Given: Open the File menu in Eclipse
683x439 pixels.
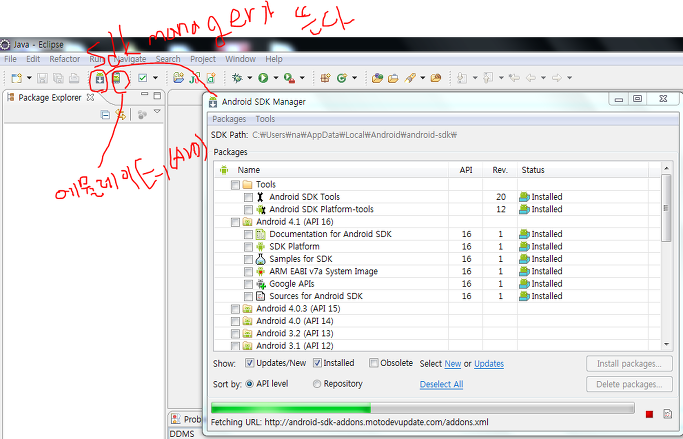Looking at the screenshot, I should pyautogui.click(x=10, y=59).
